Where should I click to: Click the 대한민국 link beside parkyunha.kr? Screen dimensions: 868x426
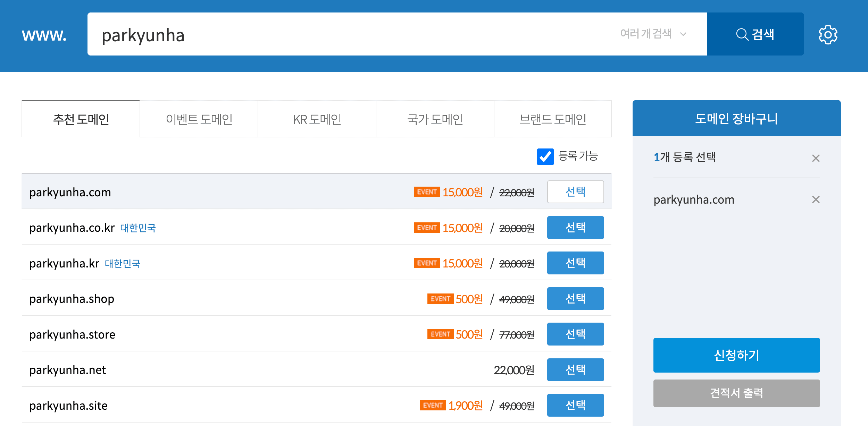pyautogui.click(x=123, y=264)
